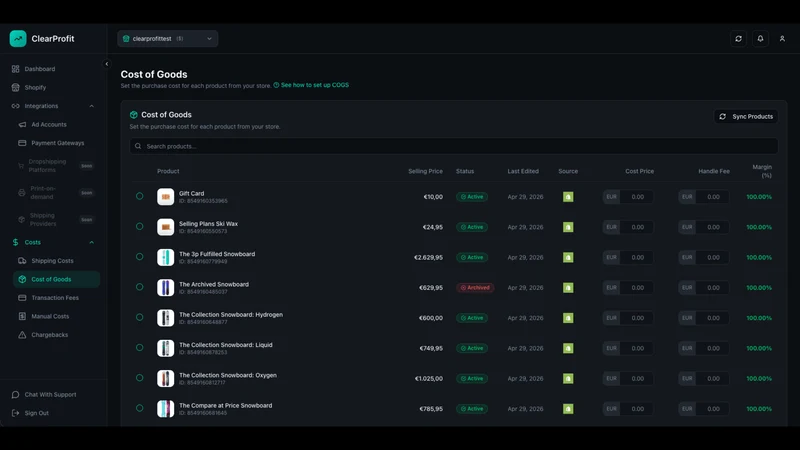This screenshot has width=800, height=450.
Task: Open Transaction Fees page
Action: (56, 297)
